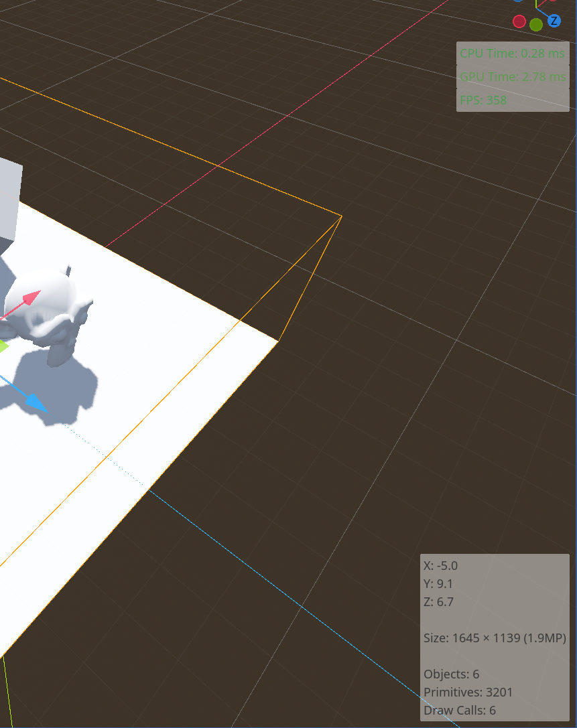The width and height of the screenshot is (577, 728).
Task: Click the red circle on the orientation gizmo
Action: pos(519,21)
